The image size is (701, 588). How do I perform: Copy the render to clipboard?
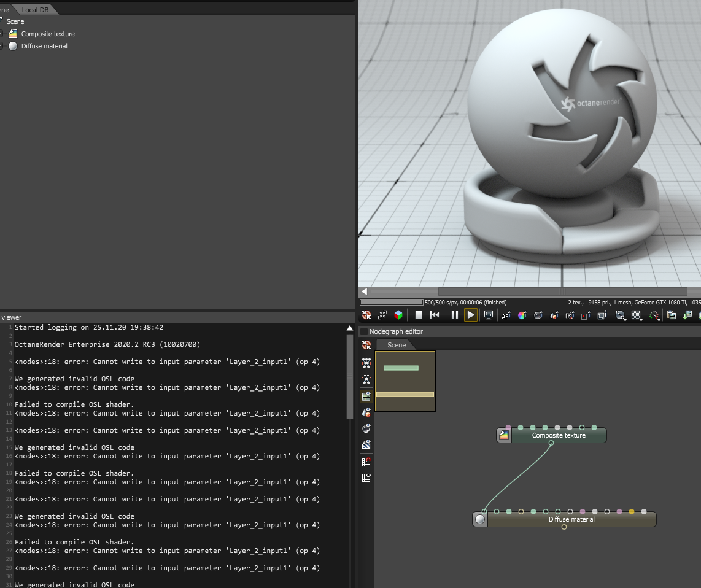tap(672, 315)
